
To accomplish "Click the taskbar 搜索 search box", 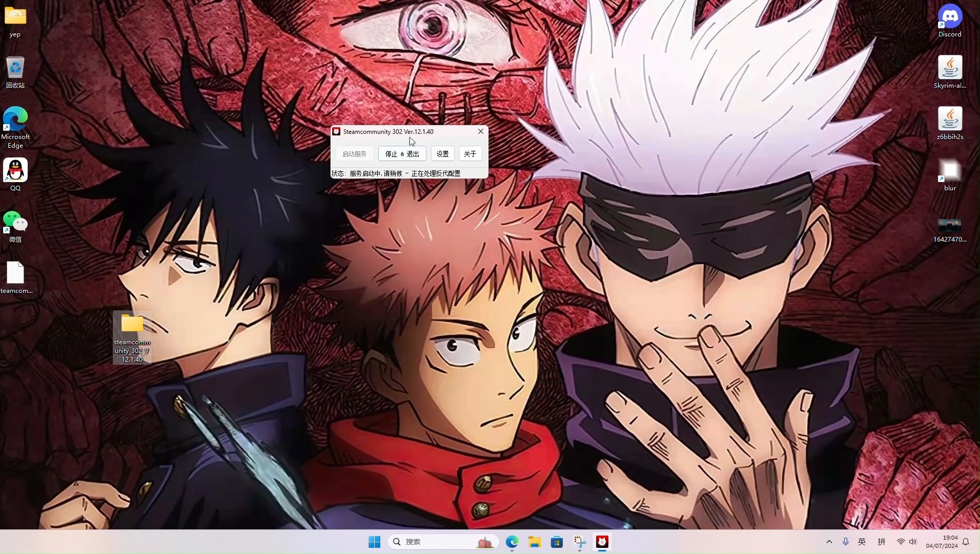I will click(443, 542).
